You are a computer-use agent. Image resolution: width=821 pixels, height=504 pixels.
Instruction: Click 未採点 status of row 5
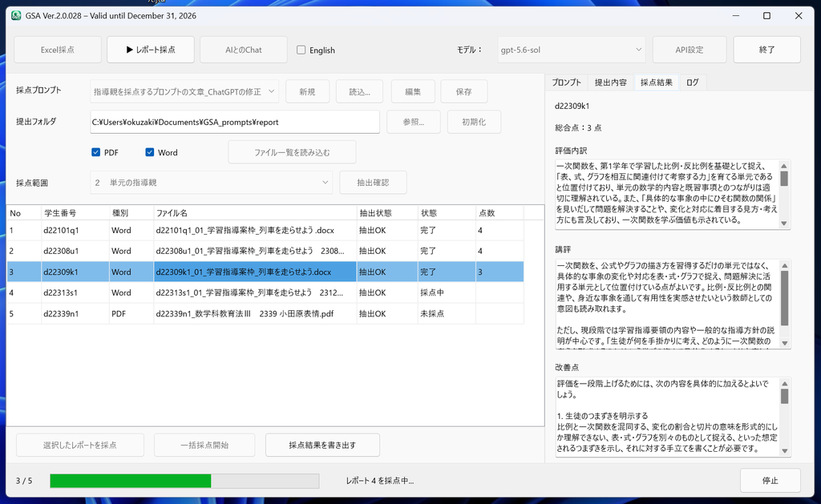point(432,313)
